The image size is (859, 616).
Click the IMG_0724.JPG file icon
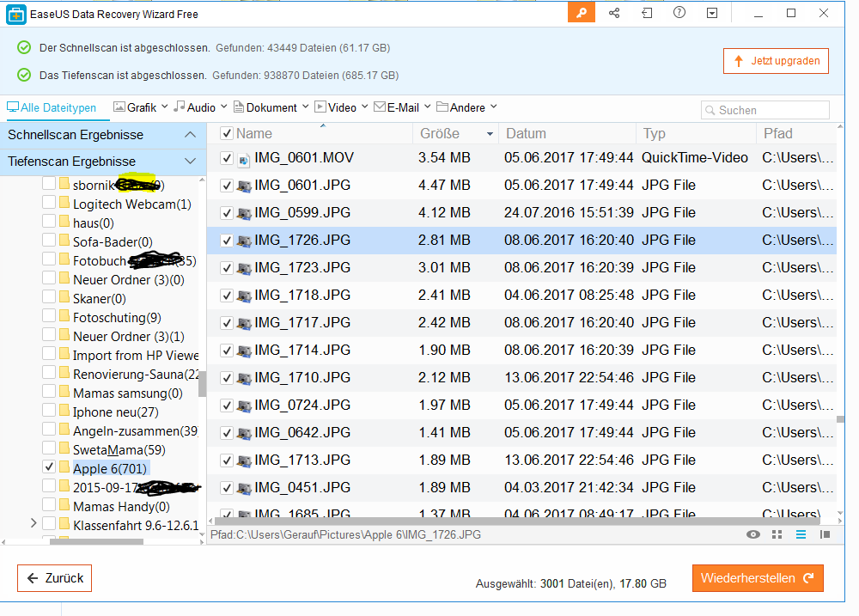tap(244, 406)
